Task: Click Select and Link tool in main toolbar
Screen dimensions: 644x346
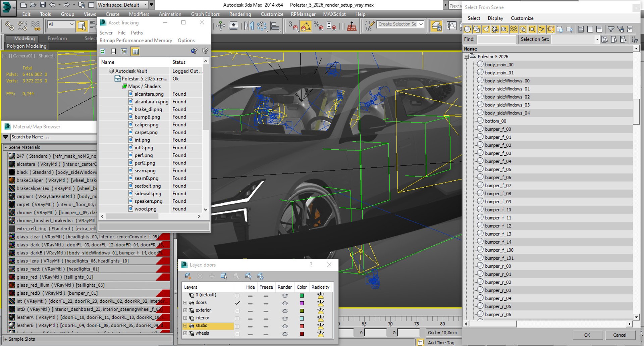Action: 9,26
